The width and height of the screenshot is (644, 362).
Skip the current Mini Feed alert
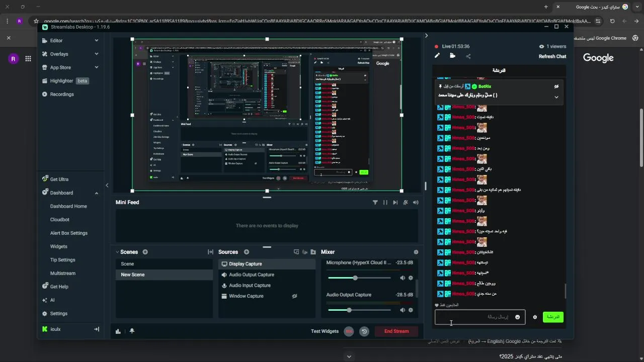(x=395, y=203)
